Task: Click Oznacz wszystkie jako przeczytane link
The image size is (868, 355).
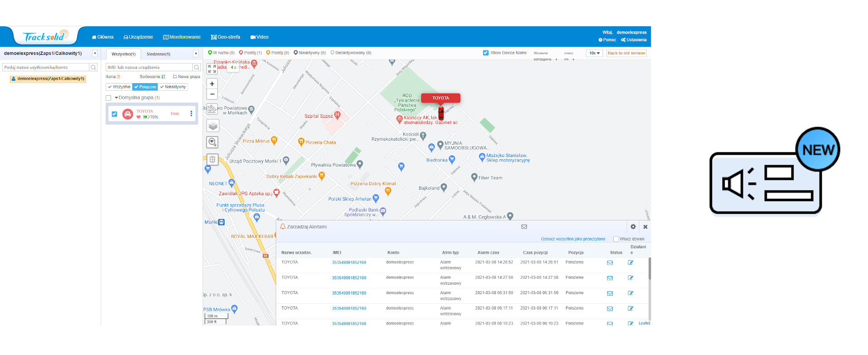Action: [x=573, y=239]
